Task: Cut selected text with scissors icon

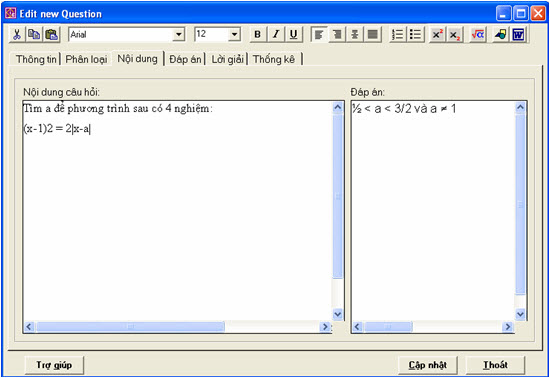Action: pyautogui.click(x=16, y=35)
